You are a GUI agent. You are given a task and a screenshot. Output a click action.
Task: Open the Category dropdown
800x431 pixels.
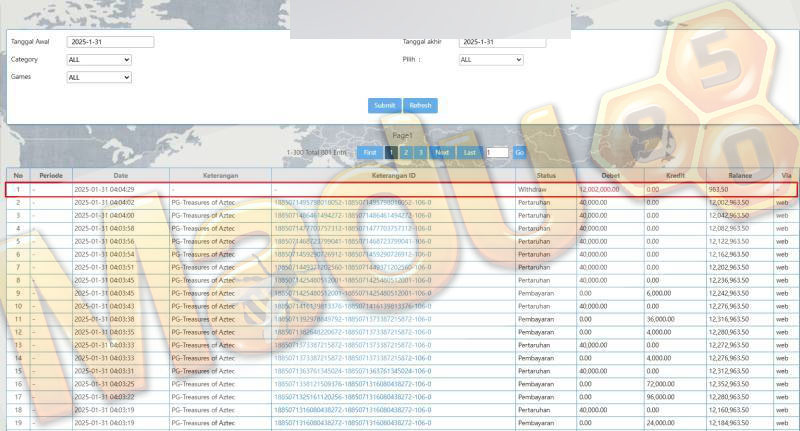click(99, 60)
